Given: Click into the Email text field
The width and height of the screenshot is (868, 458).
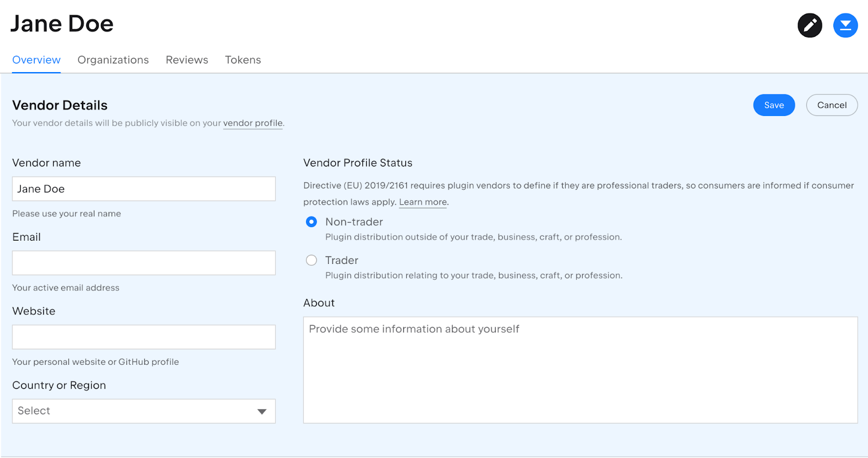Looking at the screenshot, I should coord(144,263).
